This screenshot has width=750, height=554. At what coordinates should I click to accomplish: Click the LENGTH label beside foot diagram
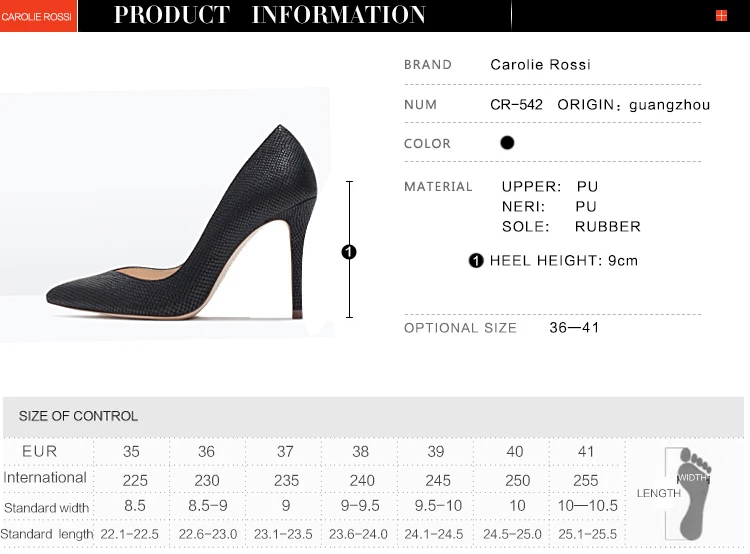coord(658,493)
